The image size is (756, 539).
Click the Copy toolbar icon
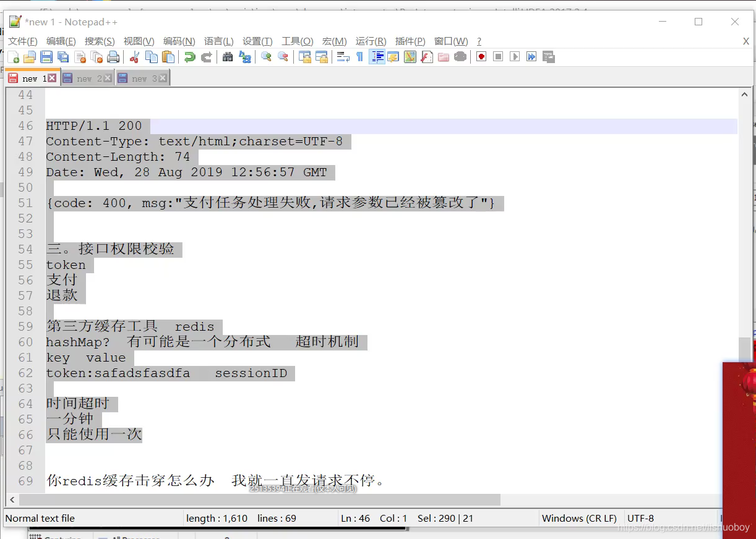click(151, 57)
